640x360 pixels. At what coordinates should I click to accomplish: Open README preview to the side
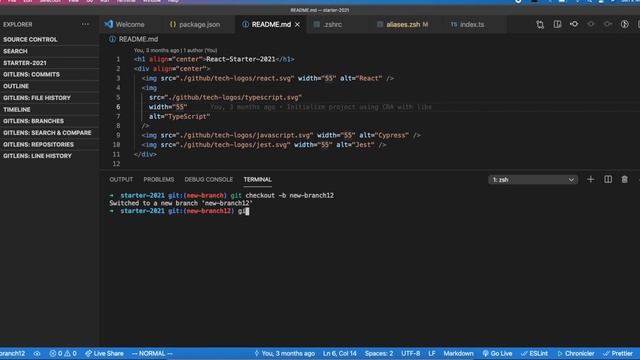point(557,24)
